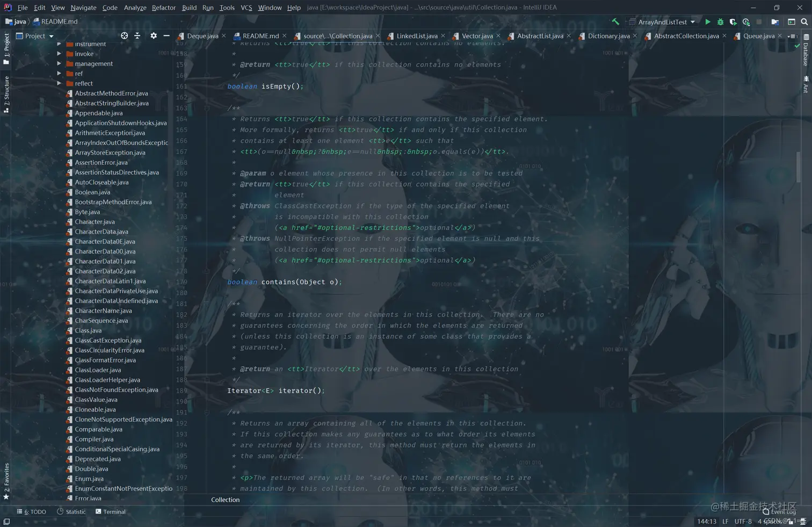Click the fold marker at line 163 Javadoc
Screen dimensions: 812x527
tap(206, 108)
